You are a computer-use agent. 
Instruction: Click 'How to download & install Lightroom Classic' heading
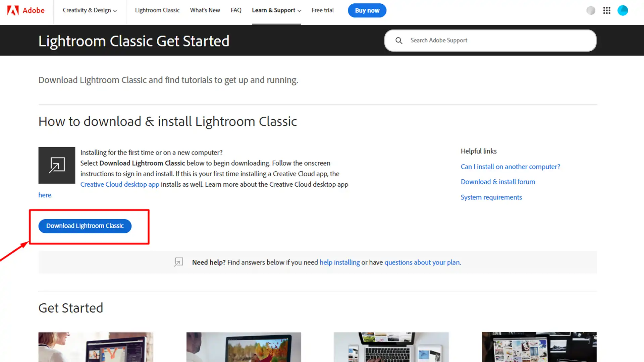[x=167, y=121]
